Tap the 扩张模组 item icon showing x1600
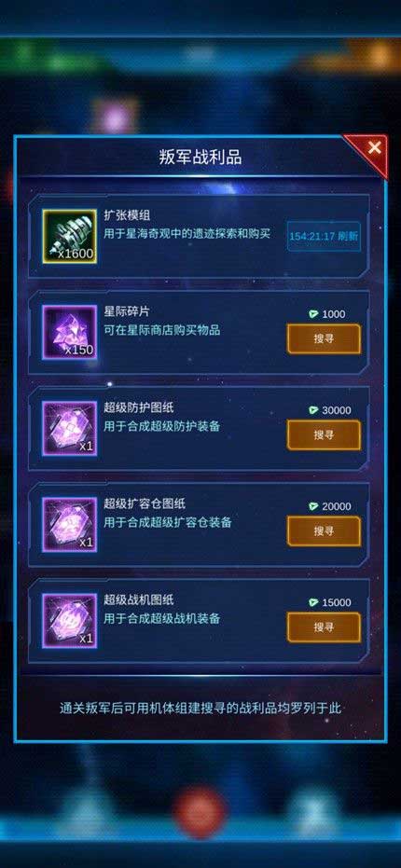The height and width of the screenshot is (868, 401). tap(70, 237)
